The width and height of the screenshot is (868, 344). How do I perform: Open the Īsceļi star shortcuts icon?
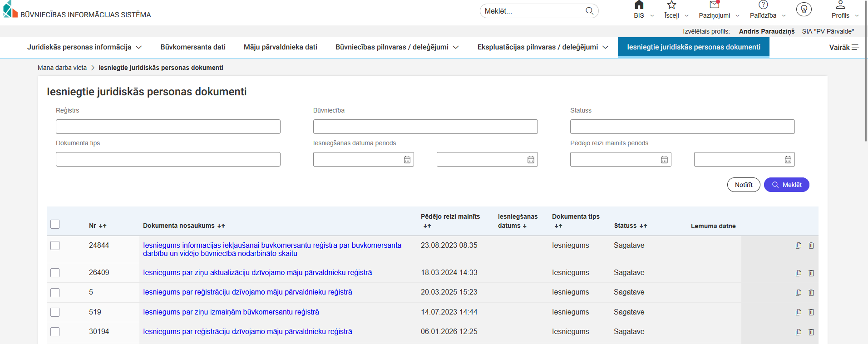(671, 5)
